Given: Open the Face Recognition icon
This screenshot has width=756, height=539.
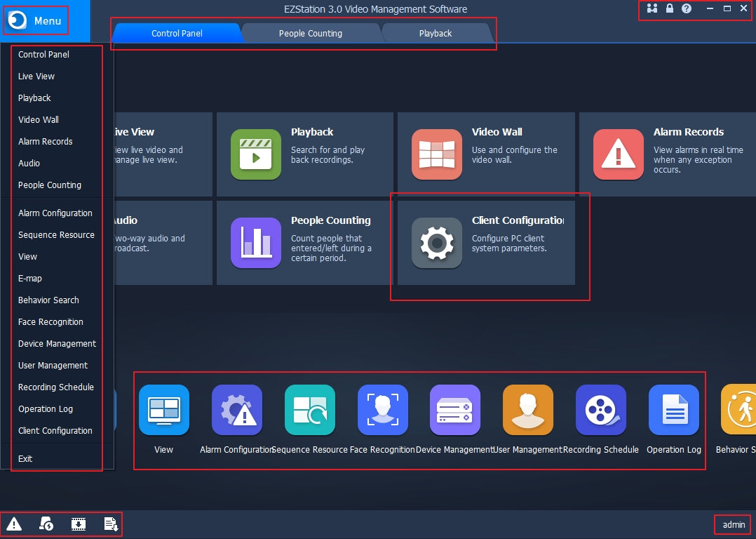Looking at the screenshot, I should (x=382, y=410).
